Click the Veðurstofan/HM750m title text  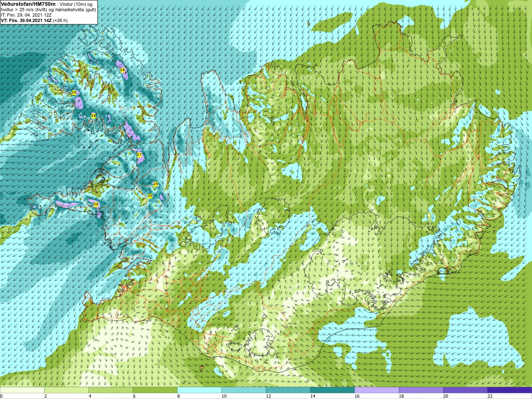(x=28, y=4)
